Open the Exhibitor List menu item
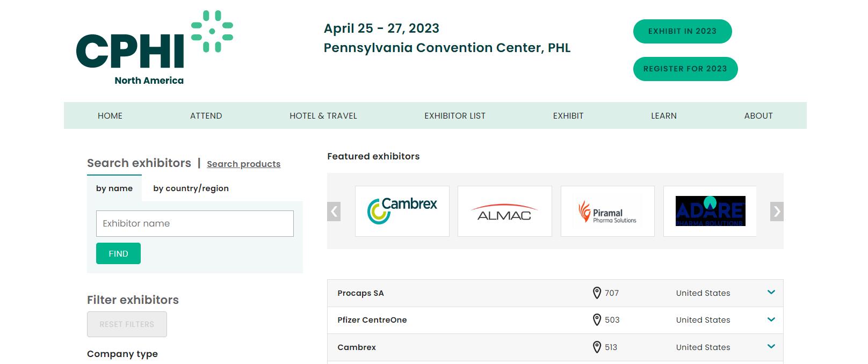 455,115
